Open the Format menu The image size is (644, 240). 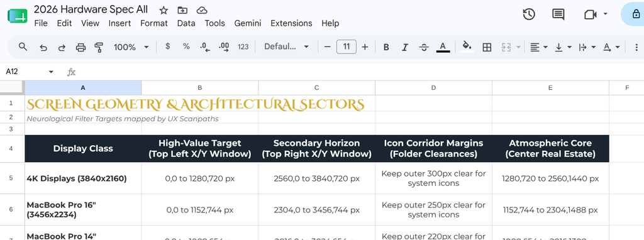click(154, 23)
